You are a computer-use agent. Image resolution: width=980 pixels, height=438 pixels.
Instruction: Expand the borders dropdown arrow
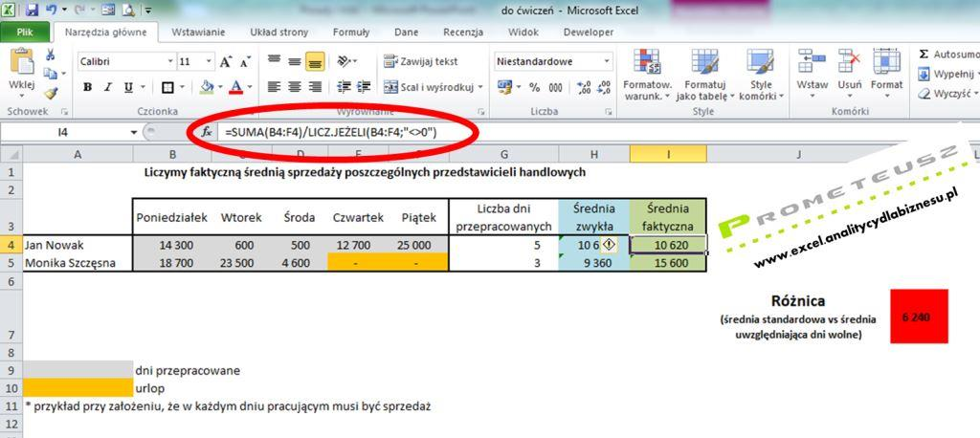[181, 87]
